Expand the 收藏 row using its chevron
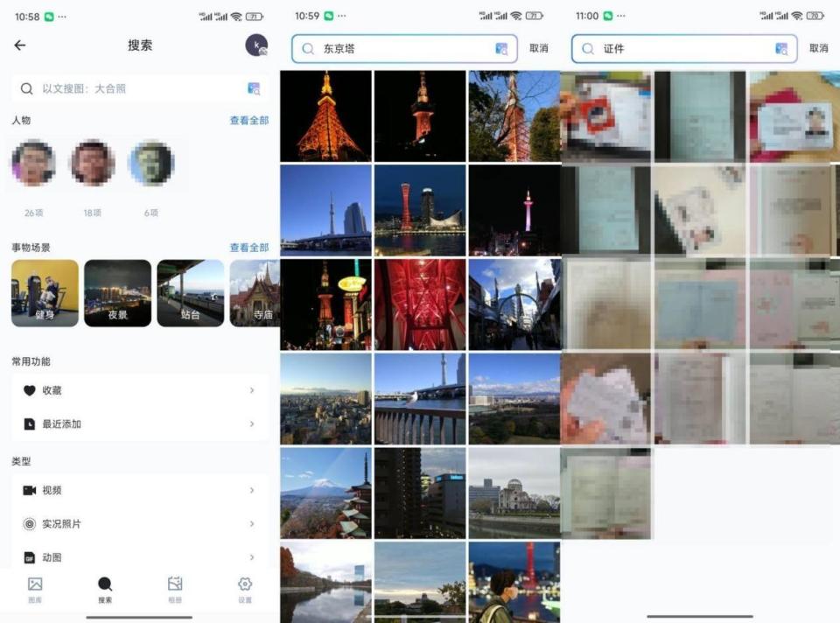Image resolution: width=840 pixels, height=623 pixels. (x=253, y=390)
